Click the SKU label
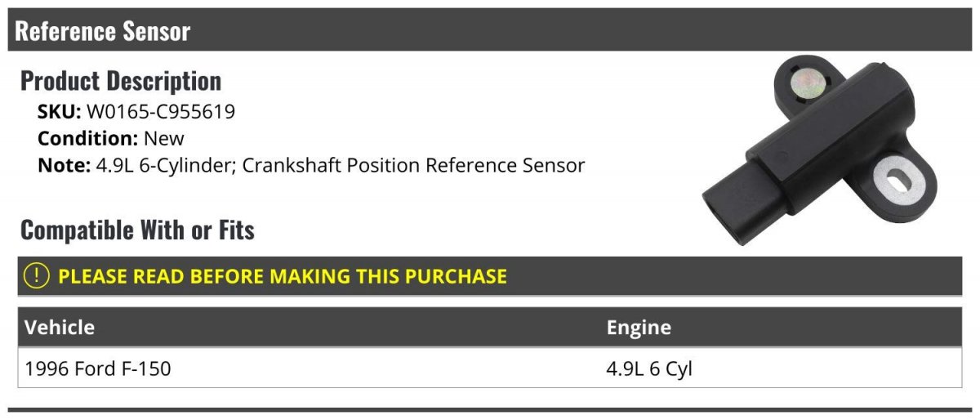 [x=59, y=111]
